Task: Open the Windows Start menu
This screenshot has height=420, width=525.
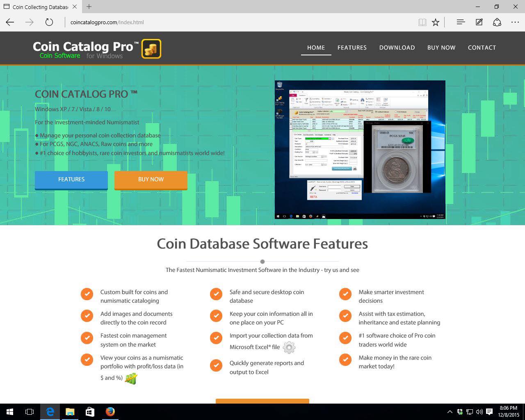Action: tap(10, 412)
